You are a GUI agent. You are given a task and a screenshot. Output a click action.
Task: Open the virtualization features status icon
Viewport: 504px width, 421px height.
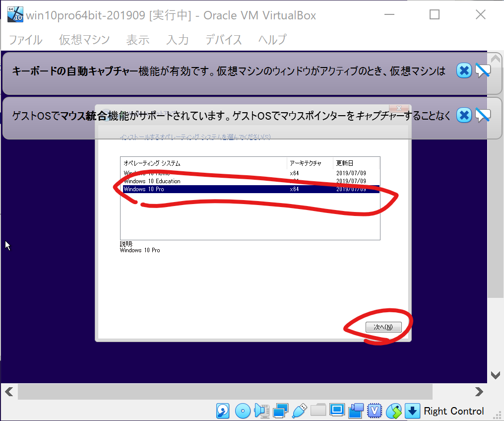(x=375, y=411)
